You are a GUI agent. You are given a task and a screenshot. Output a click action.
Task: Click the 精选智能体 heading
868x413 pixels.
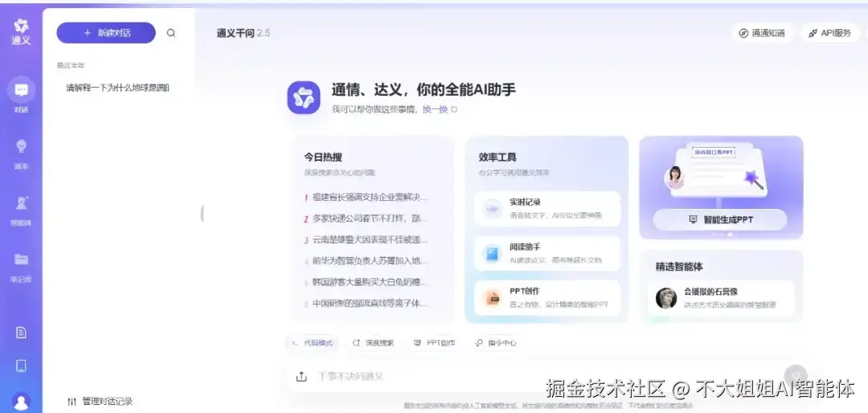tap(679, 267)
